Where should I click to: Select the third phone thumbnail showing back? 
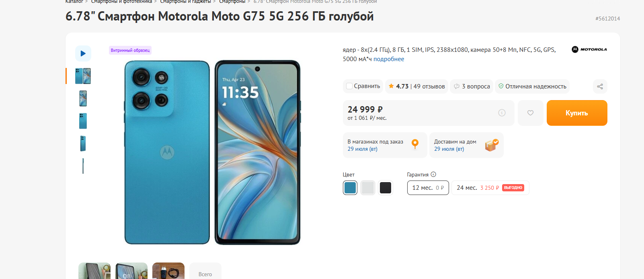point(83,121)
